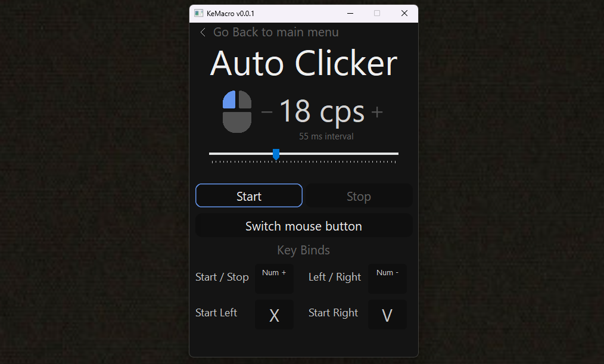Click the blue left button of the mouse icon
Image resolution: width=604 pixels, height=364 pixels.
(230, 101)
